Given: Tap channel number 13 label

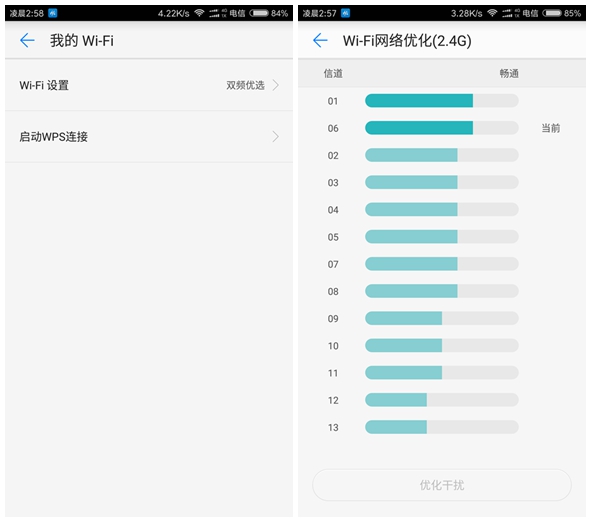Looking at the screenshot, I should [333, 427].
